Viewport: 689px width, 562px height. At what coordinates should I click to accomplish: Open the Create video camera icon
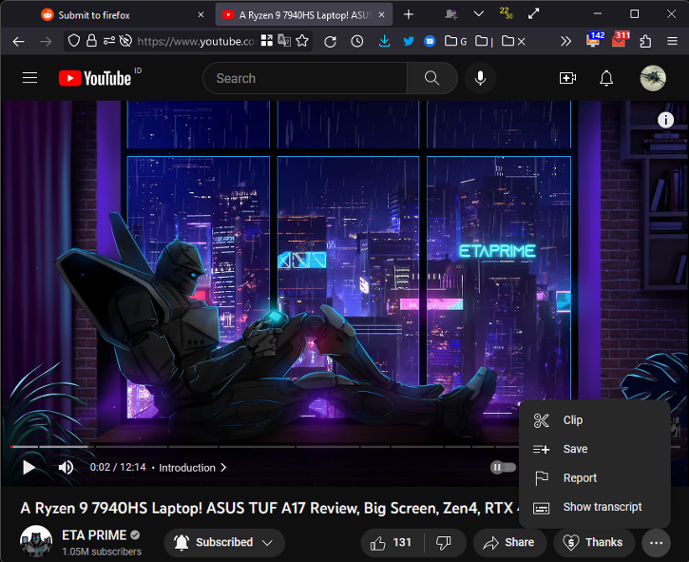(568, 78)
